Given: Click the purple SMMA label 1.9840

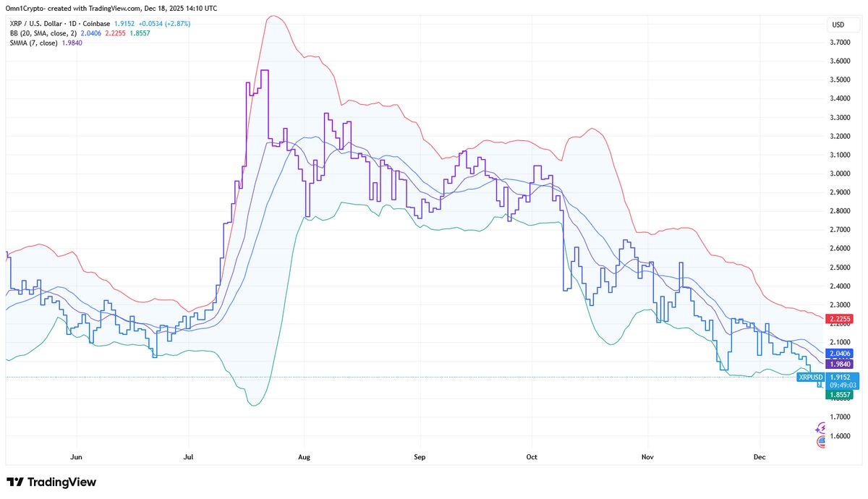Looking at the screenshot, I should (x=839, y=364).
